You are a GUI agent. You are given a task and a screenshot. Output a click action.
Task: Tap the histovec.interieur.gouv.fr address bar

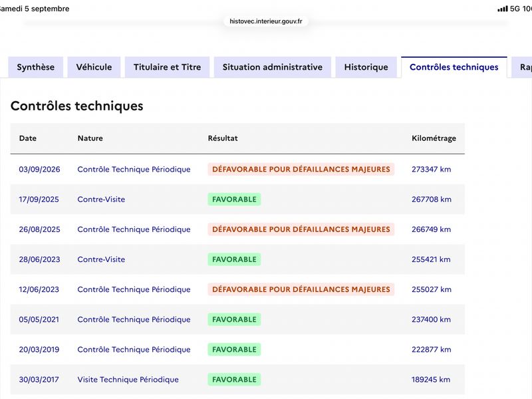click(x=266, y=21)
